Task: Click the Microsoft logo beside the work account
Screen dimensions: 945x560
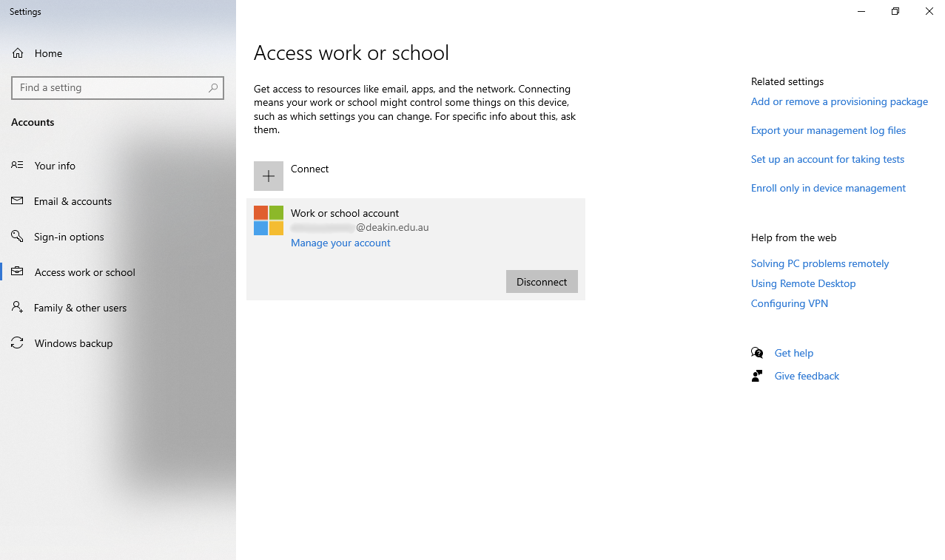Action: pyautogui.click(x=269, y=220)
